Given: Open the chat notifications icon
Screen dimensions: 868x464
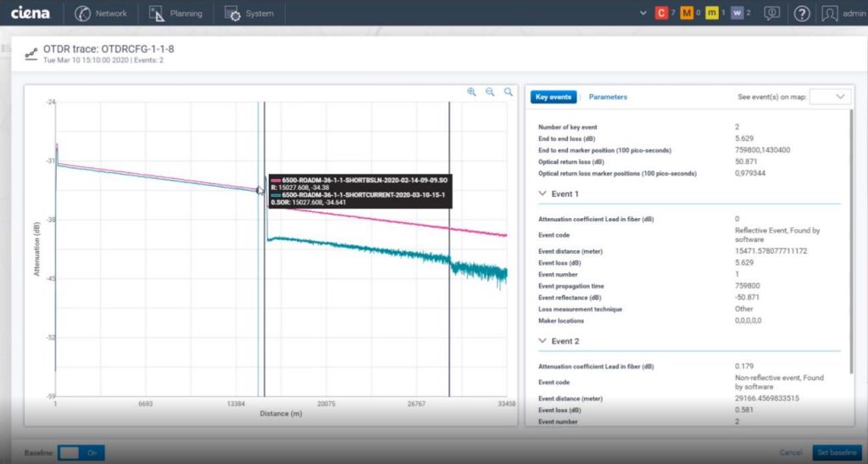Looking at the screenshot, I should pos(771,14).
